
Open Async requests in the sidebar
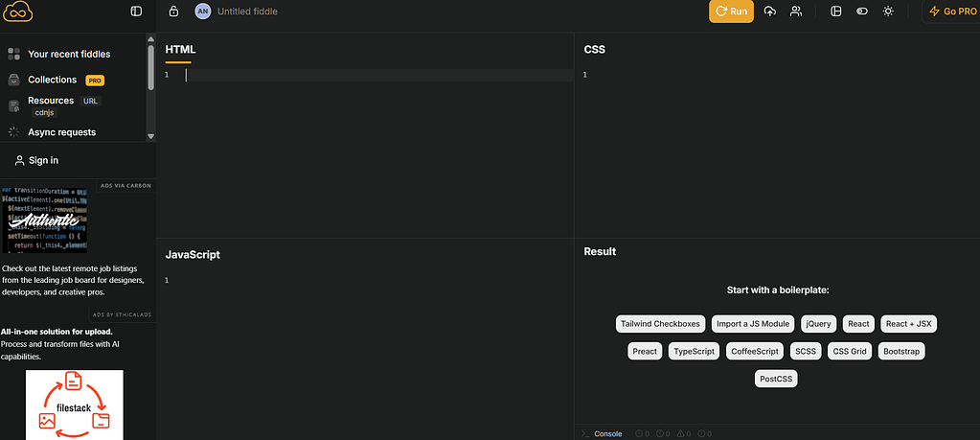[62, 132]
